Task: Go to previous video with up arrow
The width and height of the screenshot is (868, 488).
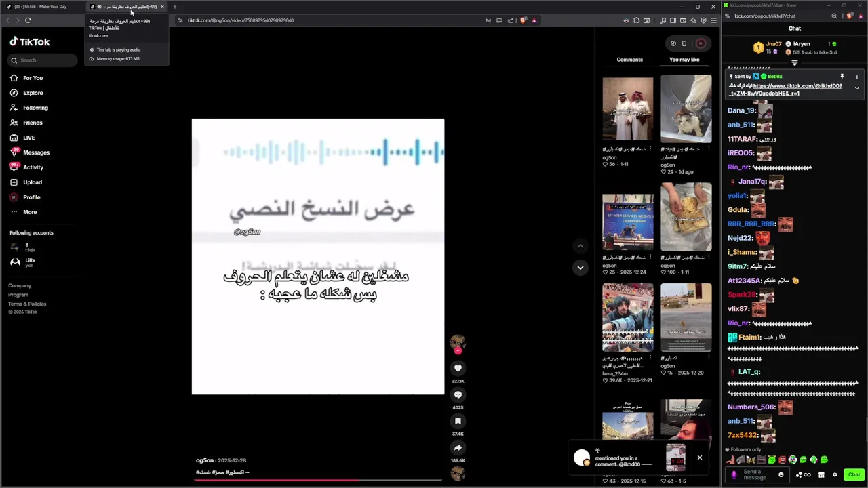Action: pos(580,246)
